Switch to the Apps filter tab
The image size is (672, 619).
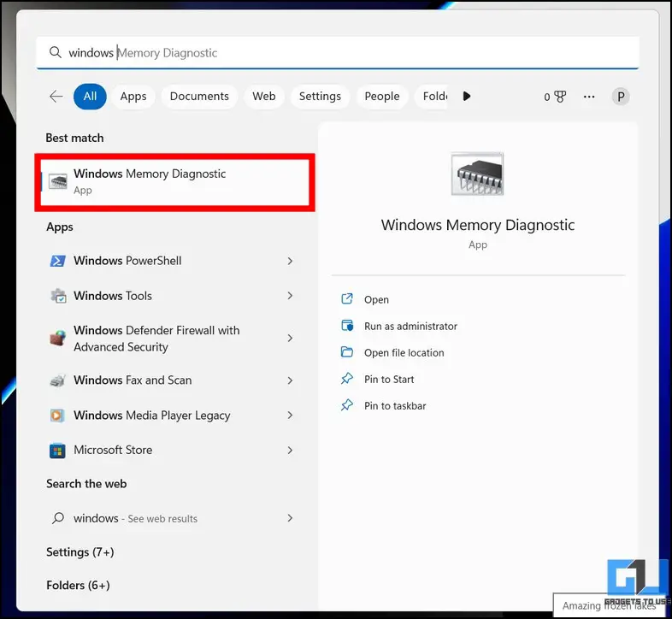point(133,97)
